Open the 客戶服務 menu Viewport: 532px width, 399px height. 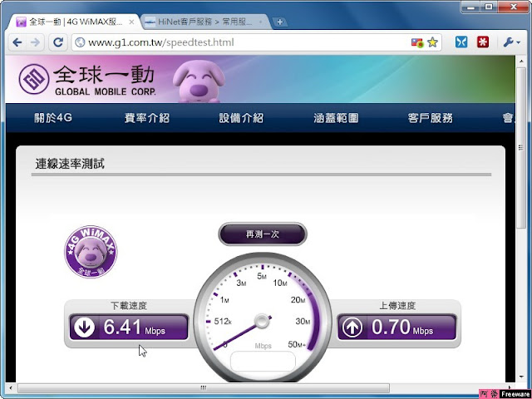point(431,118)
